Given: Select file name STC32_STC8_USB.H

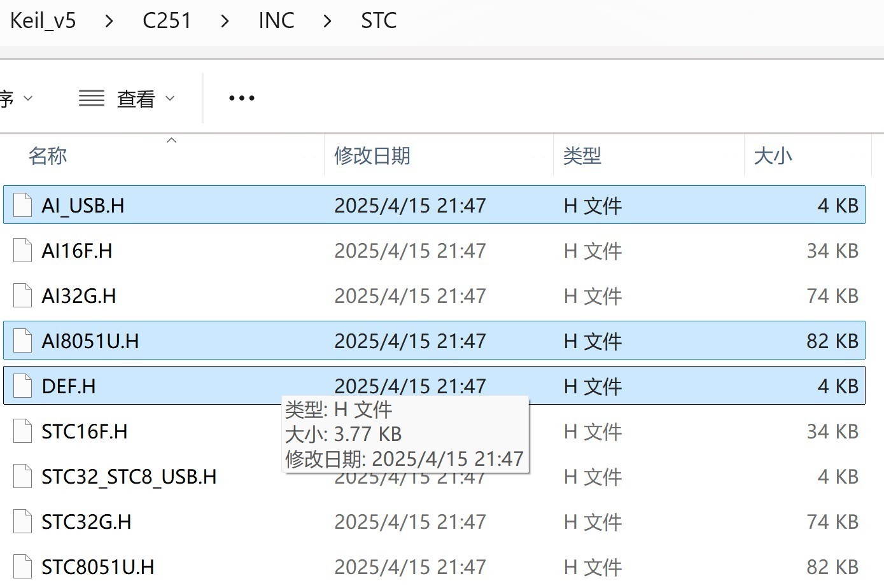Looking at the screenshot, I should [129, 477].
